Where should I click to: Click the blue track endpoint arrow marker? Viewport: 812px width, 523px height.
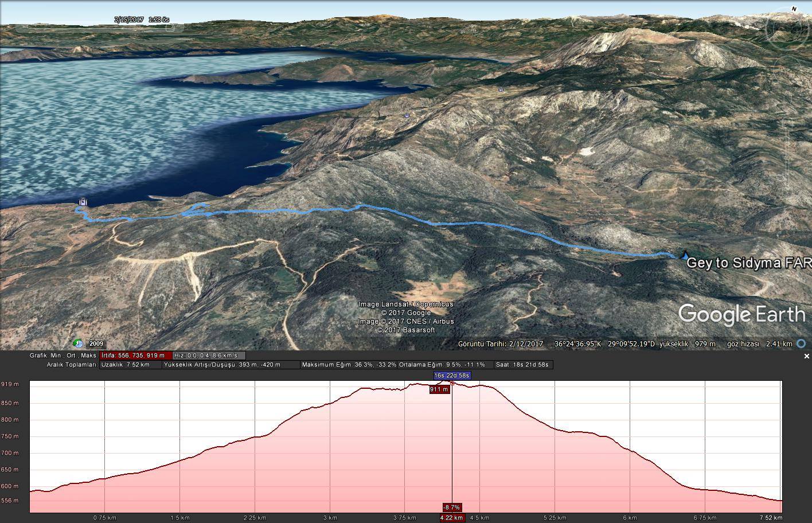point(684,255)
